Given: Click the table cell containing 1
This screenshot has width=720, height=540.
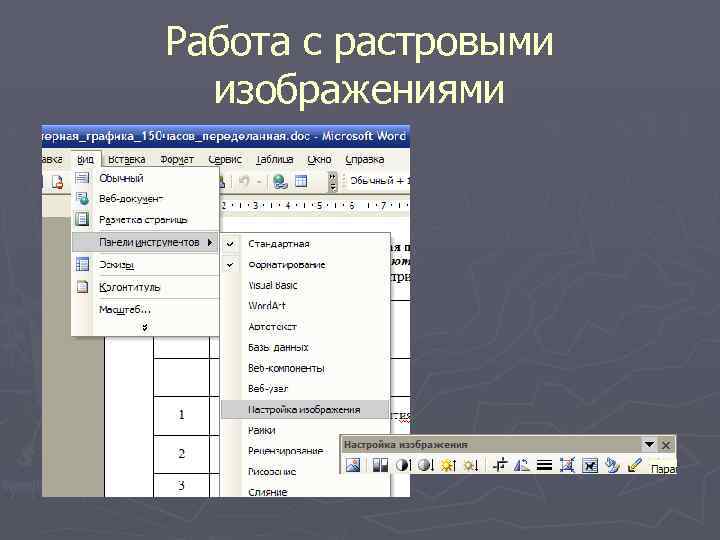Looking at the screenshot, I should [x=181, y=416].
